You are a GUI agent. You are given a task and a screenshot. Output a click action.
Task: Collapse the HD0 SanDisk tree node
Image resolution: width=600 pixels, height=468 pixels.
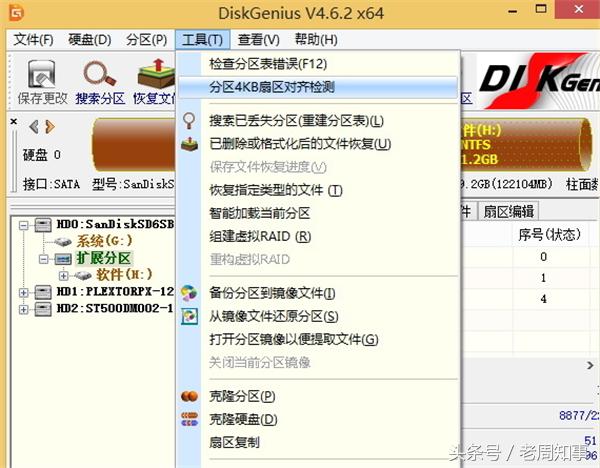point(23,225)
